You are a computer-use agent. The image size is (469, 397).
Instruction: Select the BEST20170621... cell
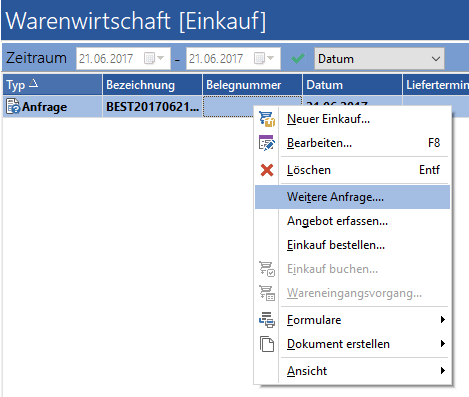(152, 107)
